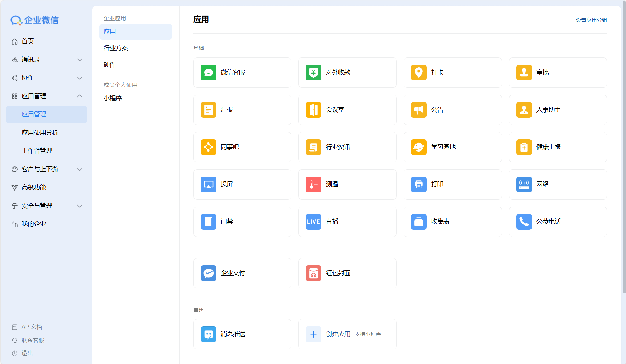This screenshot has height=364, width=626.
Task: Open the API文档 link
Action: 31,327
